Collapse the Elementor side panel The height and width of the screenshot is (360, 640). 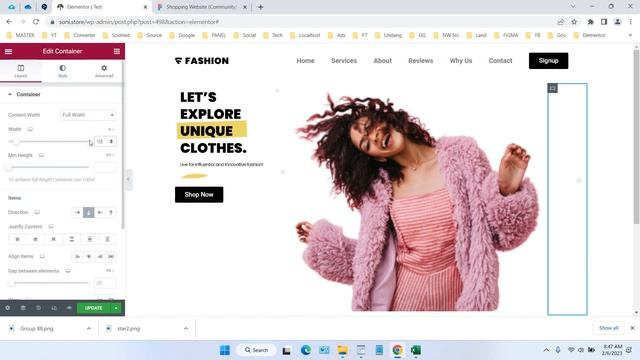128,179
